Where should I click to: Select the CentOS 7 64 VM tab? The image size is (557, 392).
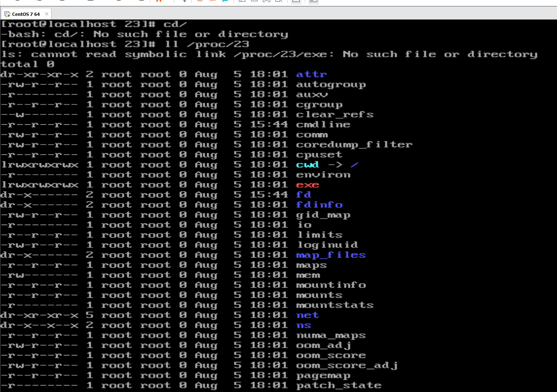click(26, 14)
